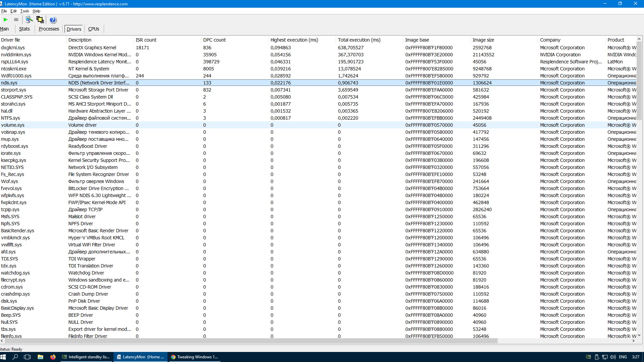
Task: Start monitoring with green play button
Action: click(x=5, y=20)
